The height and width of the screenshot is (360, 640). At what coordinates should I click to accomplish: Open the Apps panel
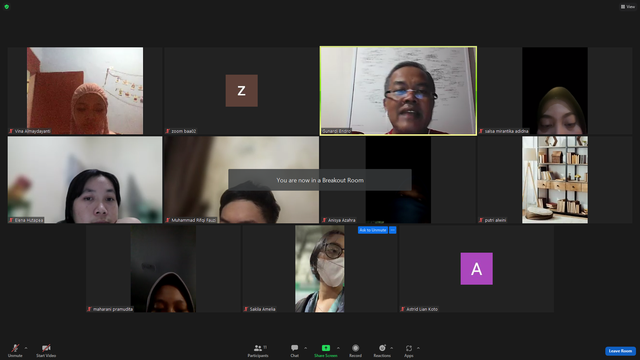(x=409, y=350)
